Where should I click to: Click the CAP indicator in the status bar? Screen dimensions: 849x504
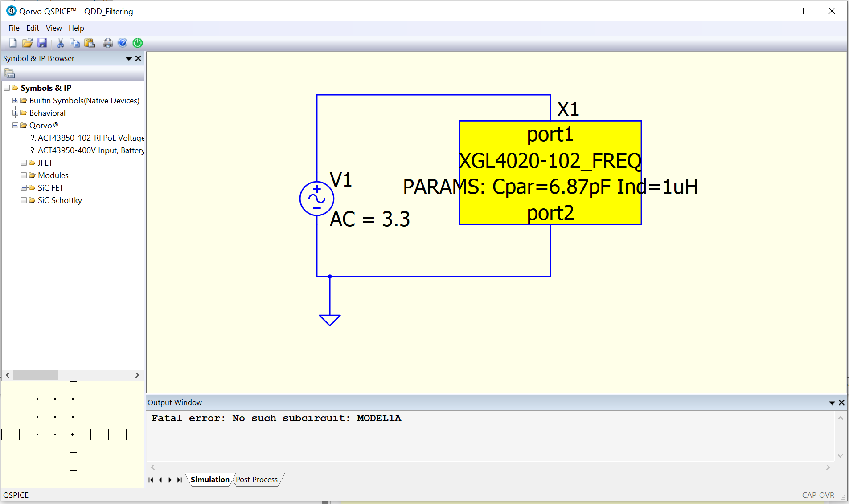click(x=809, y=495)
